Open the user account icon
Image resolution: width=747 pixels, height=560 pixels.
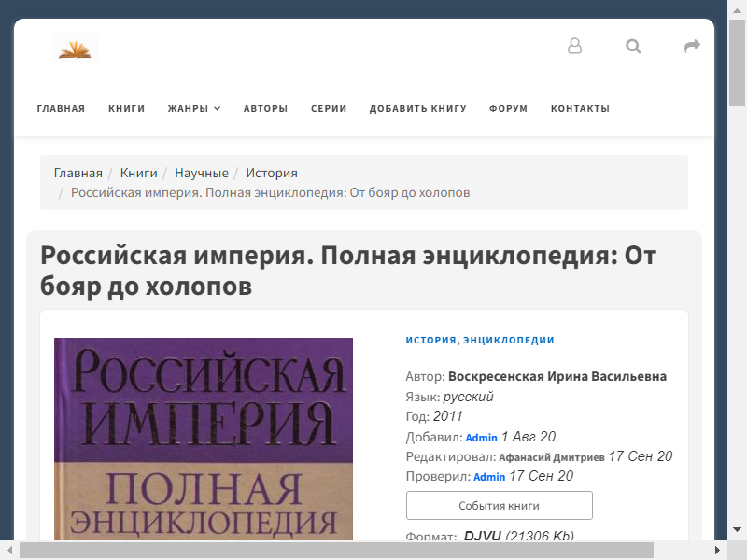[574, 46]
